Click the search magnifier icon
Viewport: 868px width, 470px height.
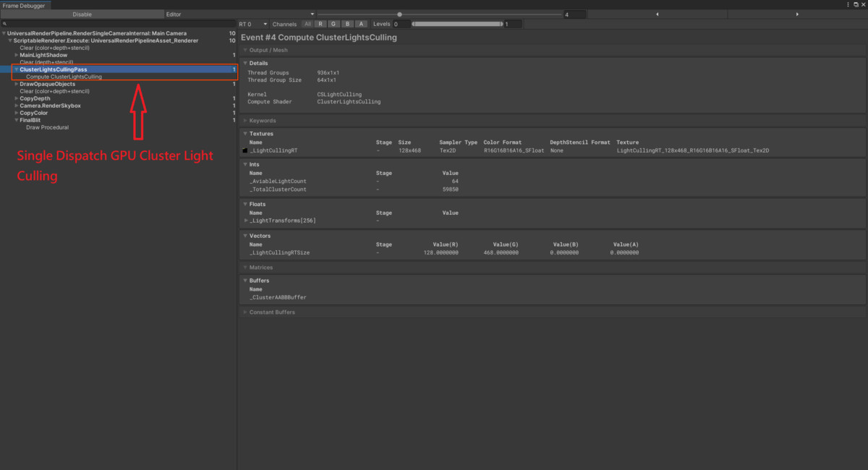click(x=5, y=24)
